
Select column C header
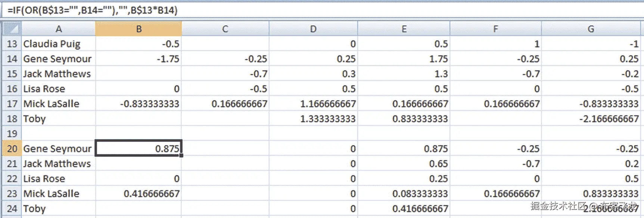(x=225, y=29)
